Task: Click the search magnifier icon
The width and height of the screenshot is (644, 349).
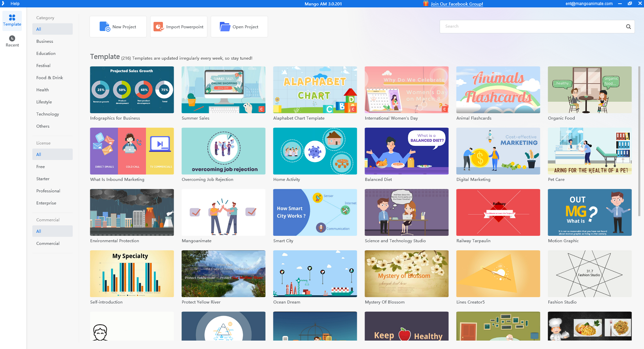Action: click(x=628, y=26)
